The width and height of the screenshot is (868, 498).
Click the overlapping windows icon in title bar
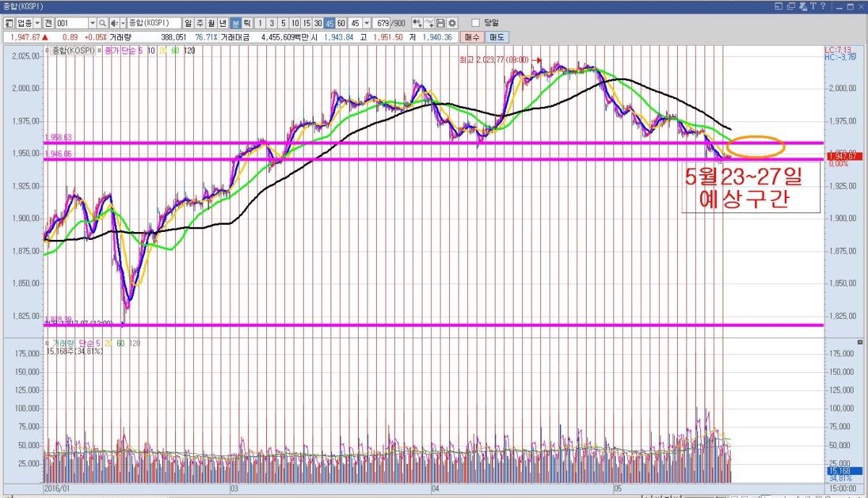click(791, 6)
